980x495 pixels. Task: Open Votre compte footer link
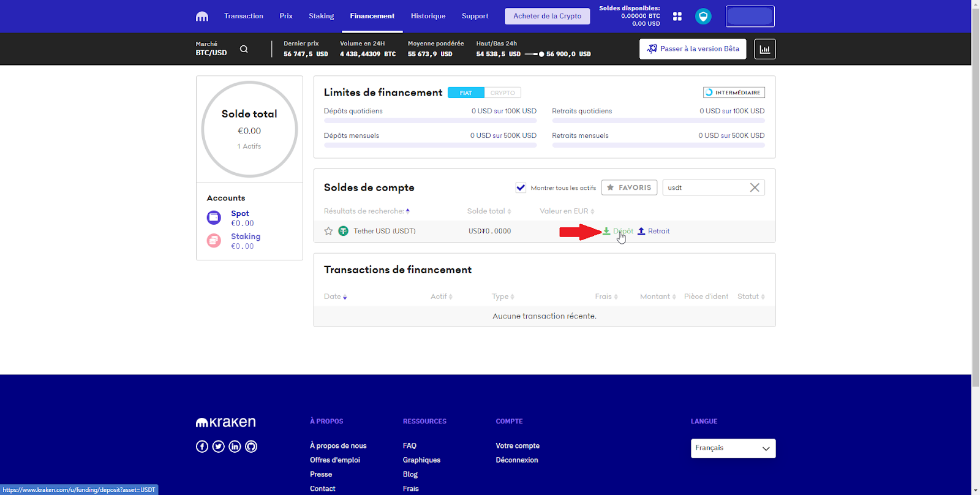click(x=518, y=446)
